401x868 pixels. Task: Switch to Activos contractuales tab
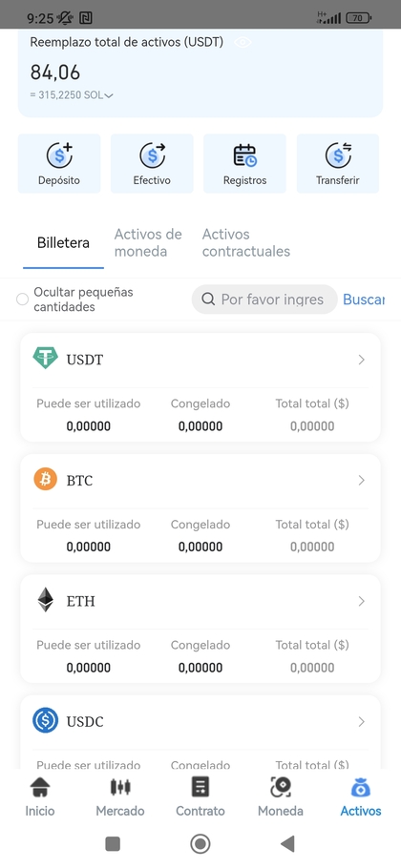click(246, 242)
